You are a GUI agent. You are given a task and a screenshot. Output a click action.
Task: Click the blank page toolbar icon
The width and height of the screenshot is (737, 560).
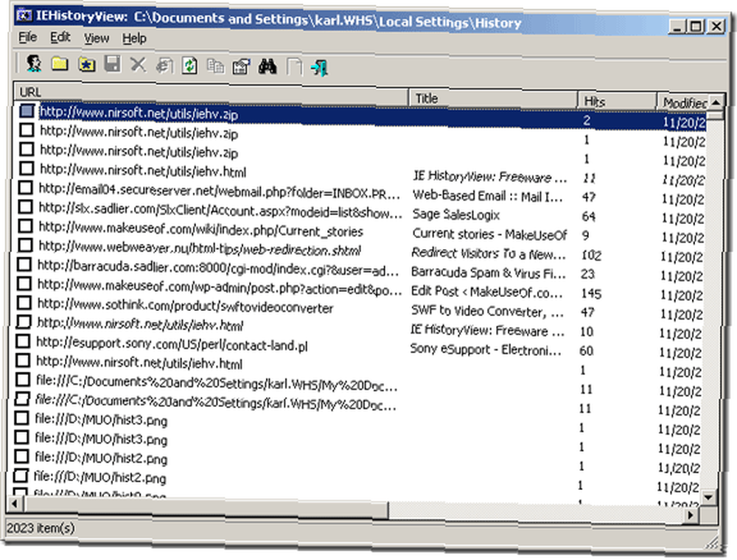click(294, 67)
